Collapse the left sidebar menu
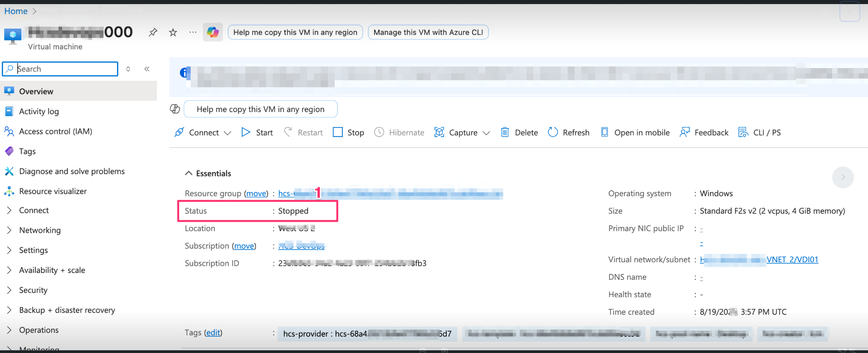 [147, 69]
